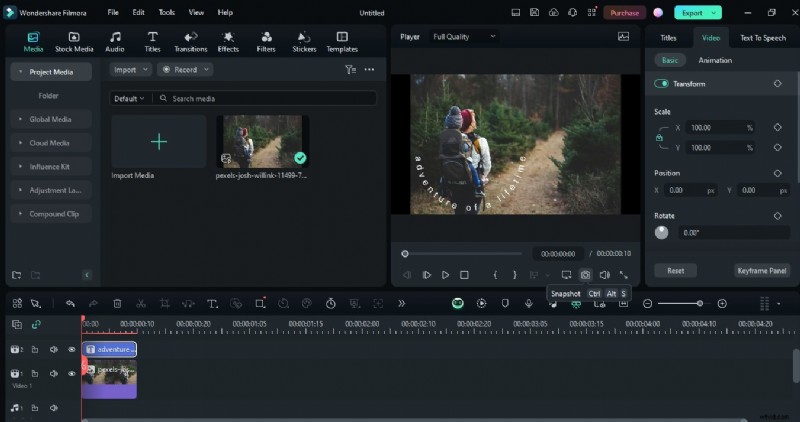800x422 pixels.
Task: Add text using the timeline text tool
Action: [212, 303]
